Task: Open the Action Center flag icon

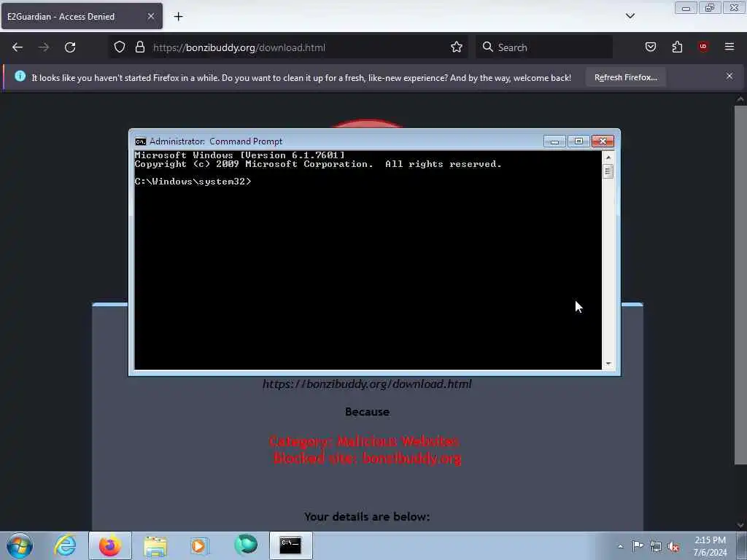Action: tap(638, 546)
